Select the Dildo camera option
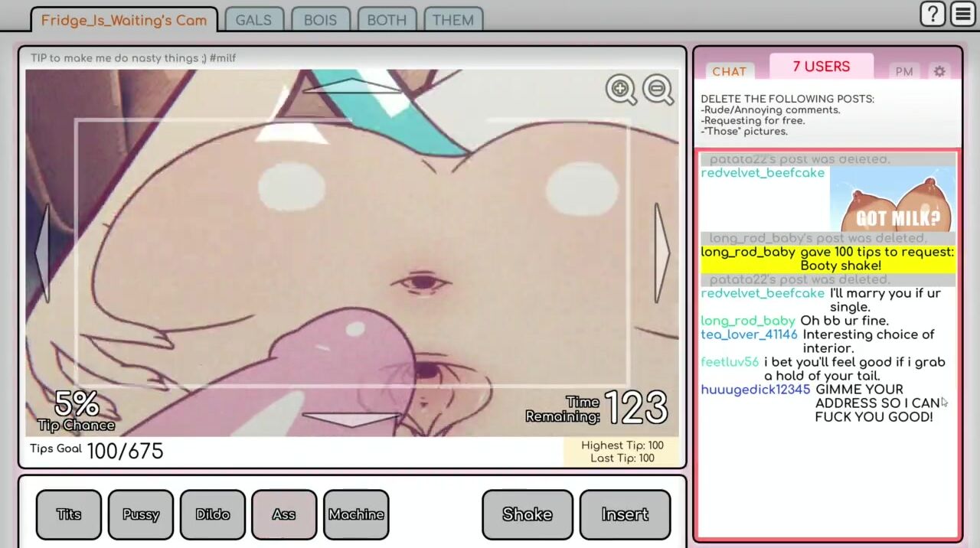980x548 pixels. (x=213, y=514)
